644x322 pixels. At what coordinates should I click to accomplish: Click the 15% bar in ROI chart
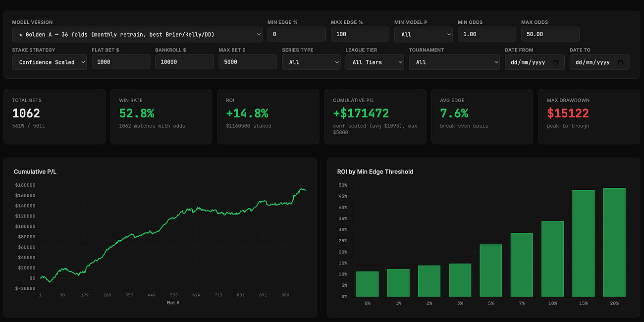[584, 243]
